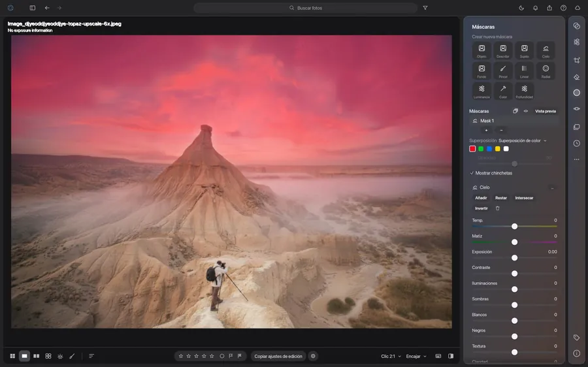Open the three-dot more options in sidebar

pos(577,159)
